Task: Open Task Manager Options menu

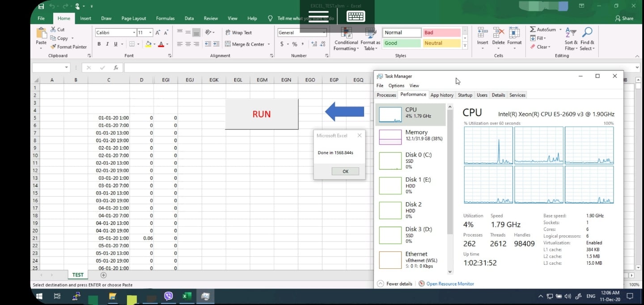Action: (396, 85)
